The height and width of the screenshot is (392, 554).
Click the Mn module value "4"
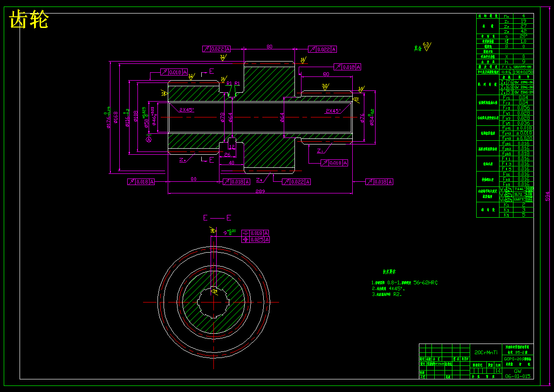click(523, 16)
